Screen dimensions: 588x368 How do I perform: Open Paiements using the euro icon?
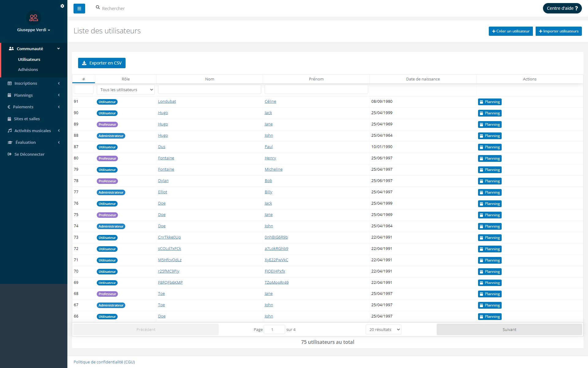click(9, 107)
